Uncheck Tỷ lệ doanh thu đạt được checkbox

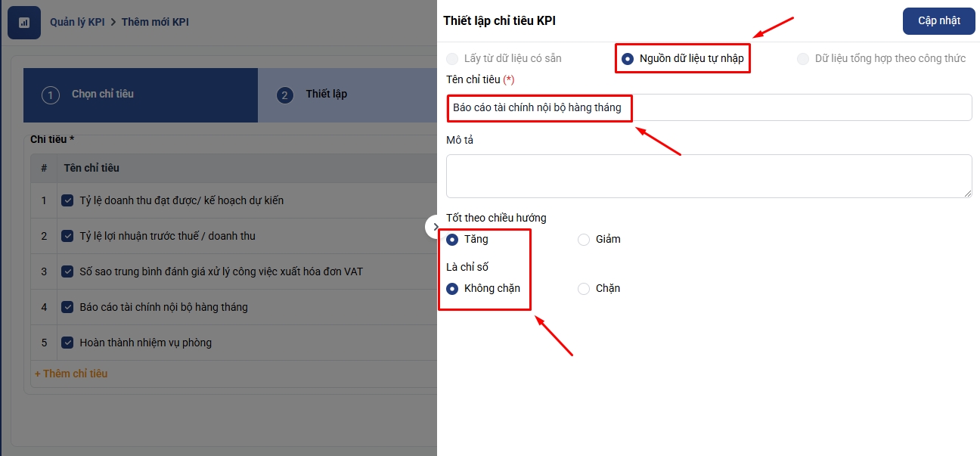click(67, 201)
